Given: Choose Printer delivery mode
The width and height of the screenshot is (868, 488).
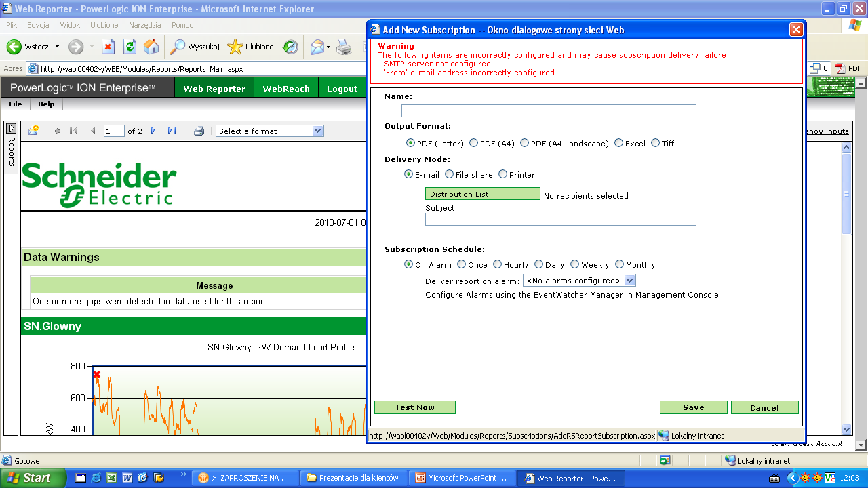Looking at the screenshot, I should (x=502, y=174).
